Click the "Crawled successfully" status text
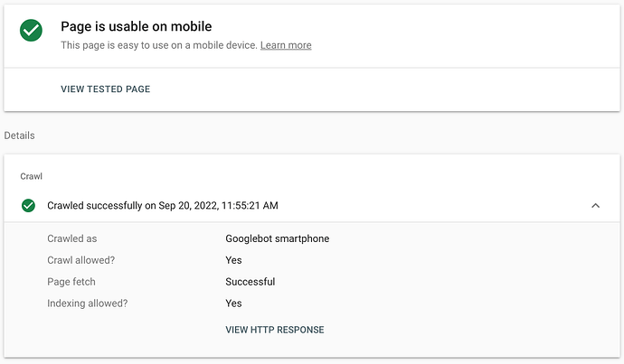 95,206
